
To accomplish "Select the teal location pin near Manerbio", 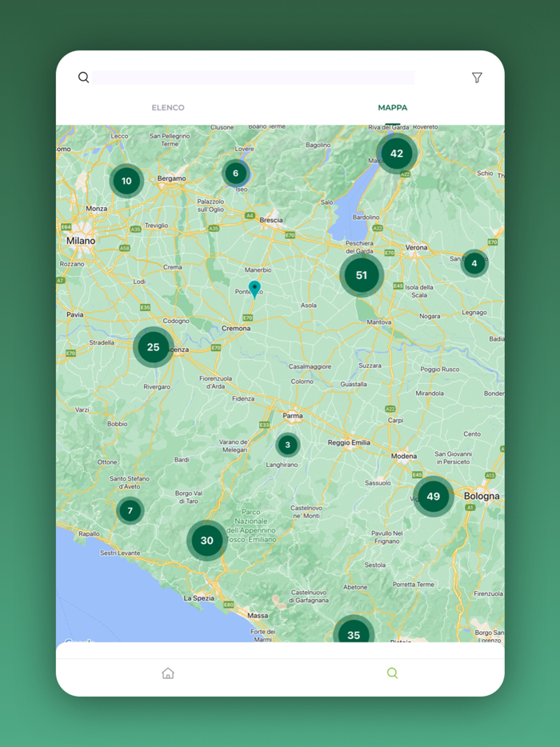I will coord(255,290).
